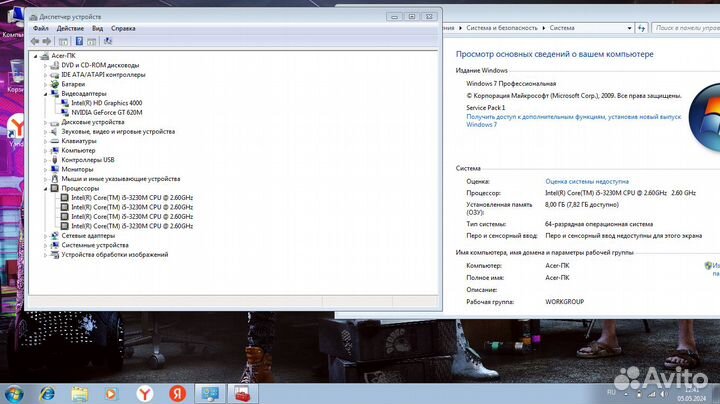Image resolution: width=720 pixels, height=404 pixels.
Task: Click the Forward arrow in Device Manager toolbar
Action: (46, 41)
